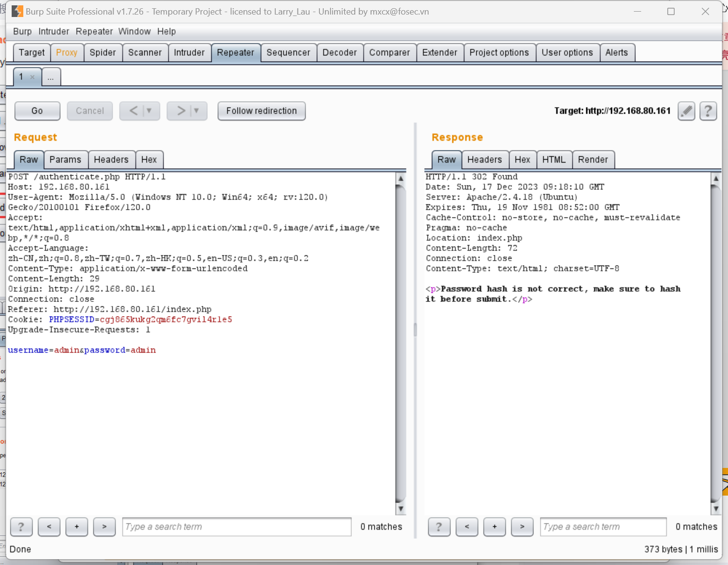Navigate back to previous request in history
Screen dimensions: 728x565
[133, 111]
